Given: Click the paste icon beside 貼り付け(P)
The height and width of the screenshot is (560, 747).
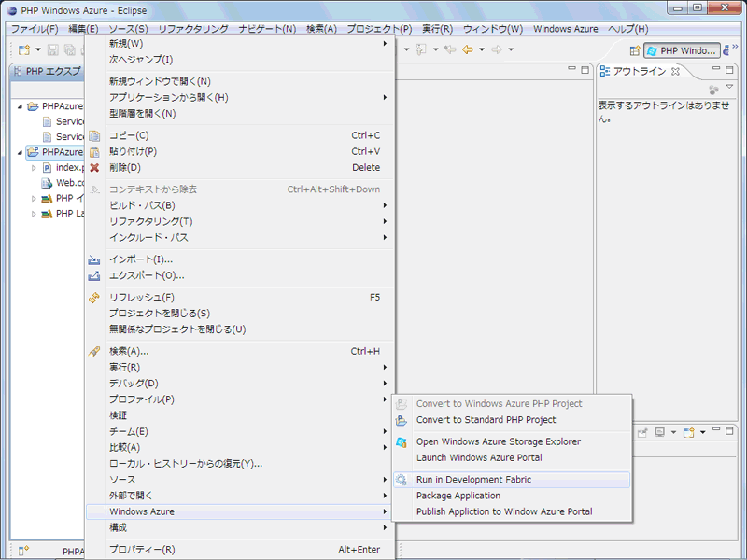Looking at the screenshot, I should point(94,152).
